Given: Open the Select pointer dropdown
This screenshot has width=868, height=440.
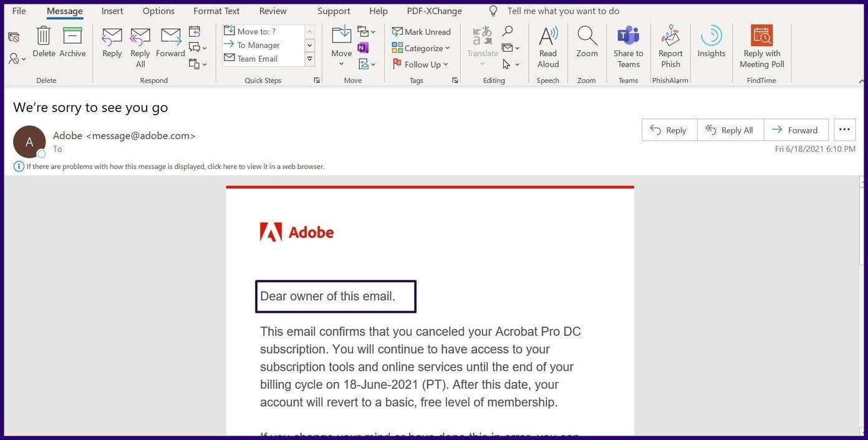Looking at the screenshot, I should tap(511, 64).
